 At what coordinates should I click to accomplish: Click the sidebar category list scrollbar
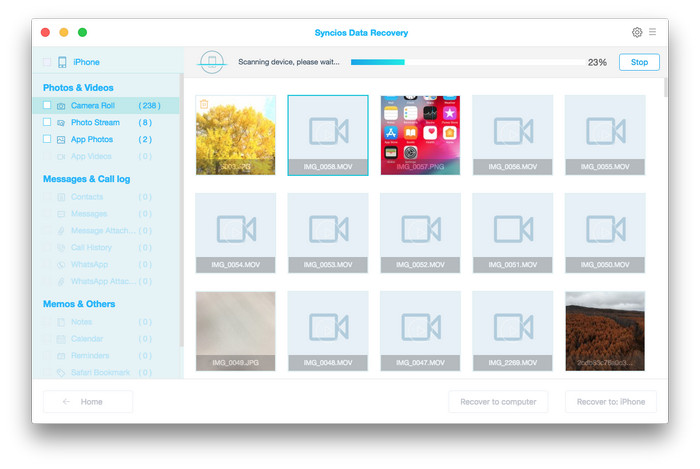(x=181, y=210)
